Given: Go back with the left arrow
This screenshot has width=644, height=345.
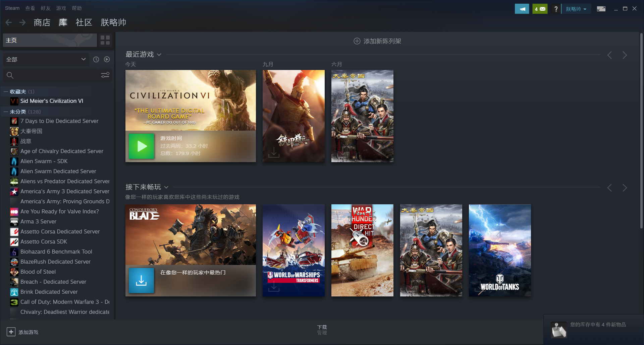Looking at the screenshot, I should [x=9, y=22].
